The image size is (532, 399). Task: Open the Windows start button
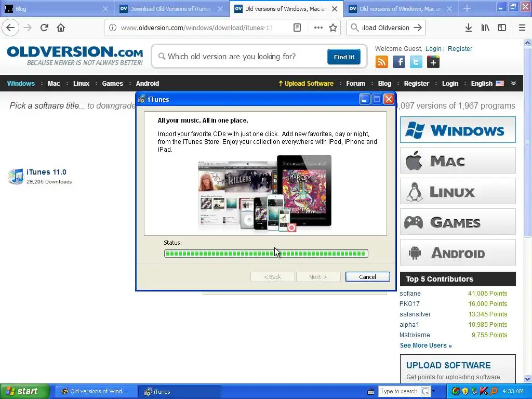point(24,391)
